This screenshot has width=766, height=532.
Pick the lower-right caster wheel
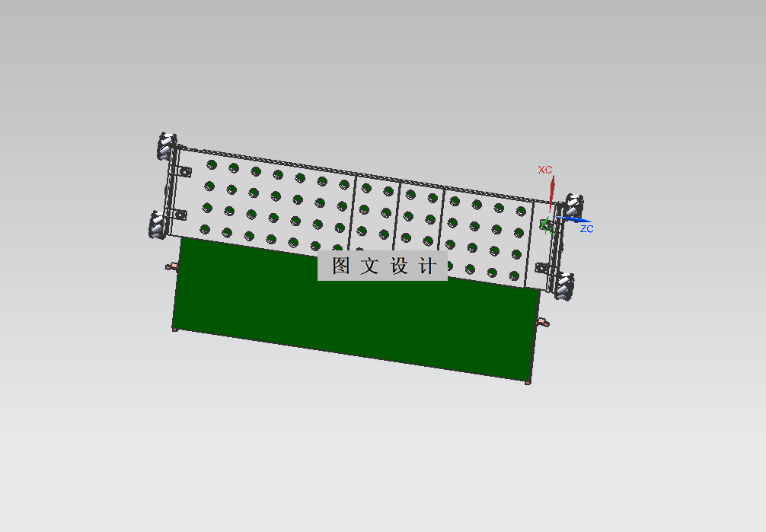[564, 286]
